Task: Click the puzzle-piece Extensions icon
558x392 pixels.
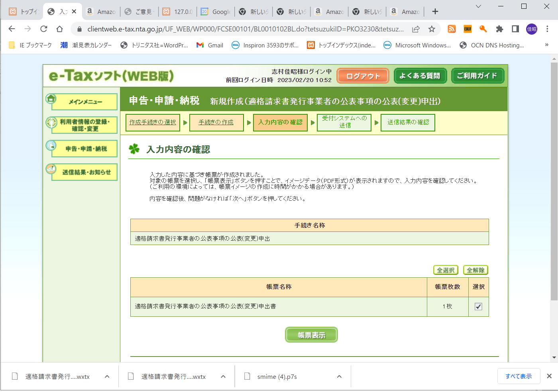Action: [499, 29]
